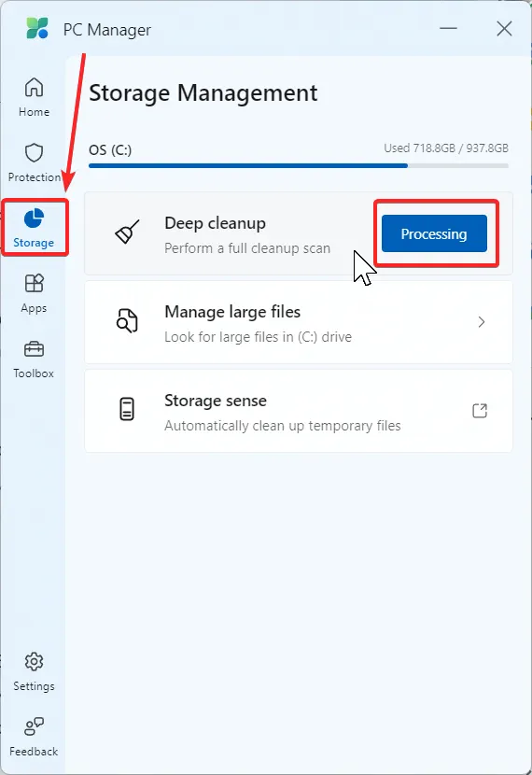The height and width of the screenshot is (775, 532).
Task: Click the Deep cleanup title text
Action: click(x=215, y=223)
